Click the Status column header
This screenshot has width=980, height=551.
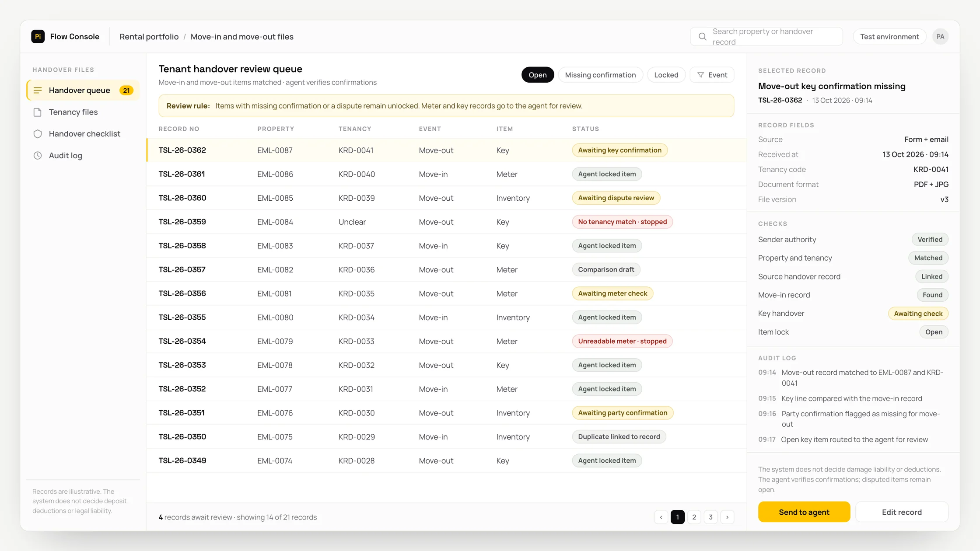coord(585,129)
